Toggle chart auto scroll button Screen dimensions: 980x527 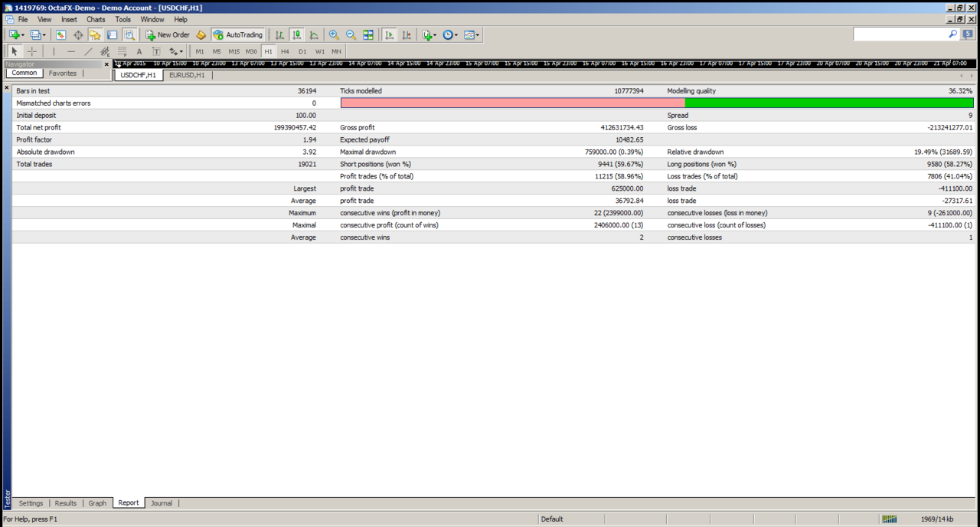(x=390, y=34)
